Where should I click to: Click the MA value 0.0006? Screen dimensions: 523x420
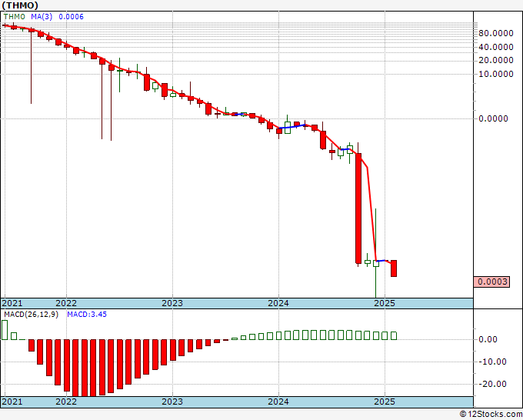coord(71,17)
